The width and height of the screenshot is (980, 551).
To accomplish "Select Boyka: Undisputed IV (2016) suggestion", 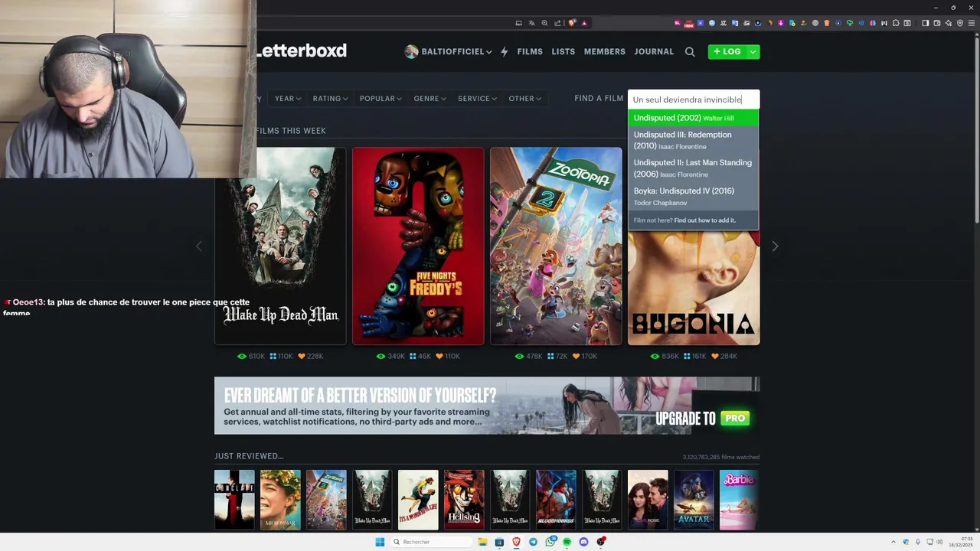I will 693,197.
